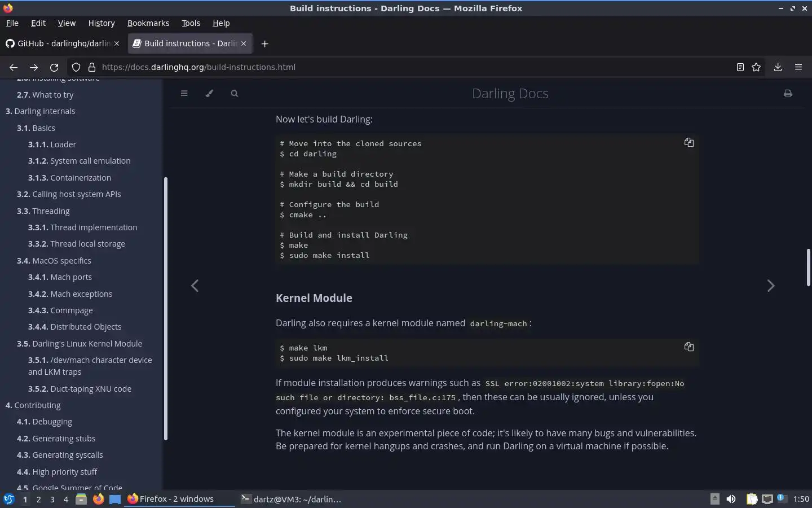Click the show desktop taskbar icon
The width and height of the screenshot is (812, 508).
pos(115,499)
